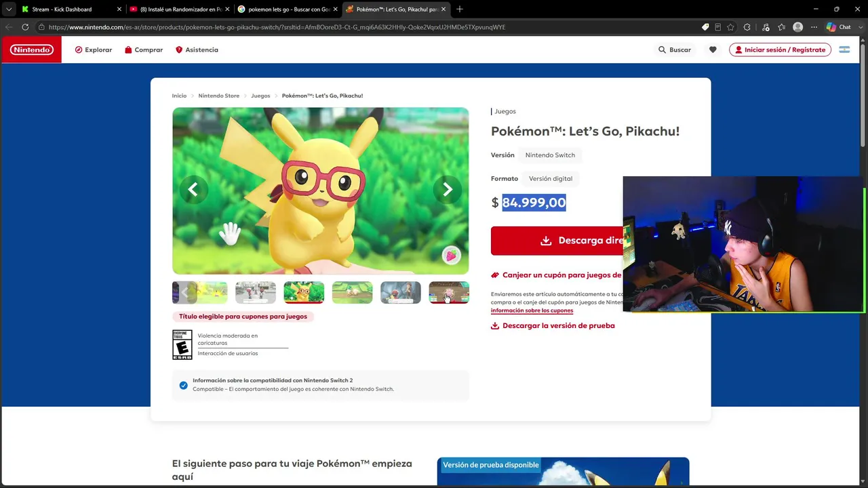Click the product title Pokémon™: Let's Go, Pikachu!
The width and height of the screenshot is (868, 488).
pos(585,131)
